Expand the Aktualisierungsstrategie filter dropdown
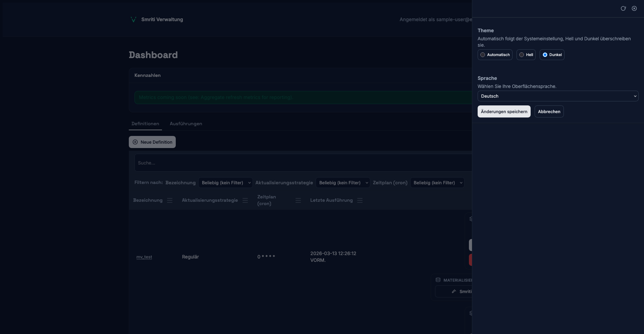Viewport: 644px width, 334px height. [342, 183]
